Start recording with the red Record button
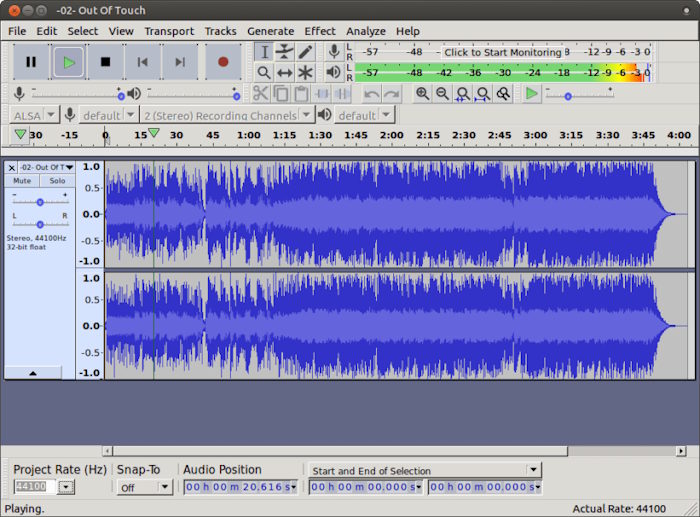The image size is (700, 517). [x=223, y=62]
